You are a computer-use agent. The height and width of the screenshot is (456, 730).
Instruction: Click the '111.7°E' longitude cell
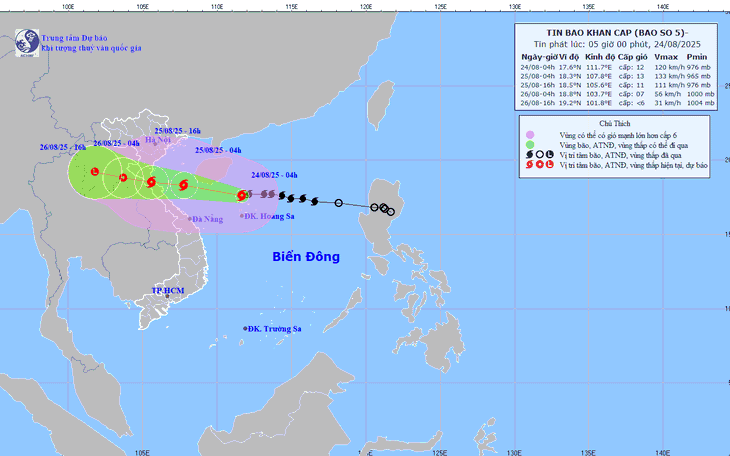click(x=599, y=67)
